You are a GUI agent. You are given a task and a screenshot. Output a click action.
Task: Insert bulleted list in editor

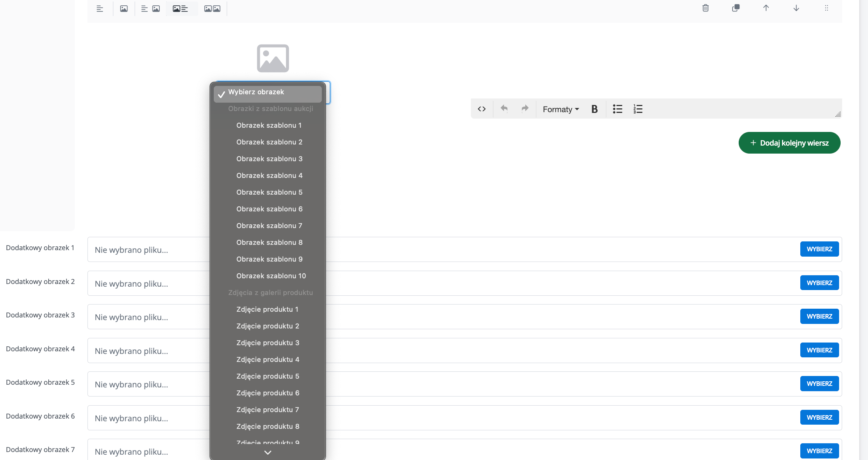(617, 109)
